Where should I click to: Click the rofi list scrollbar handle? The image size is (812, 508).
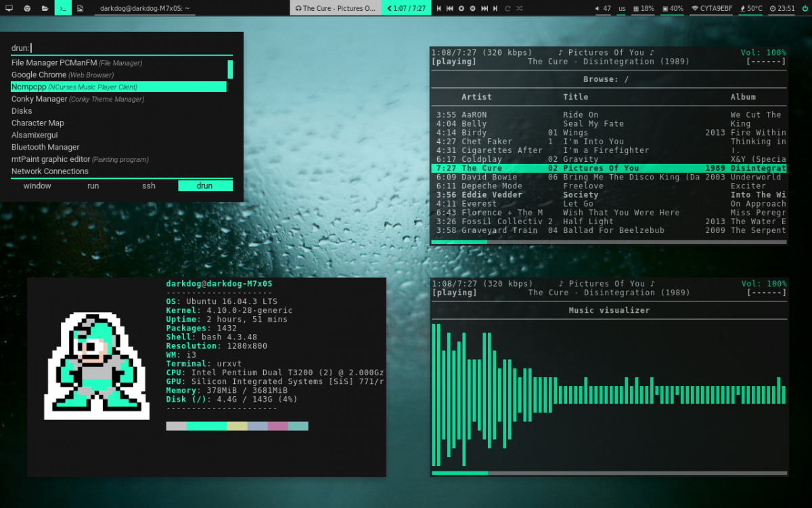(230, 69)
